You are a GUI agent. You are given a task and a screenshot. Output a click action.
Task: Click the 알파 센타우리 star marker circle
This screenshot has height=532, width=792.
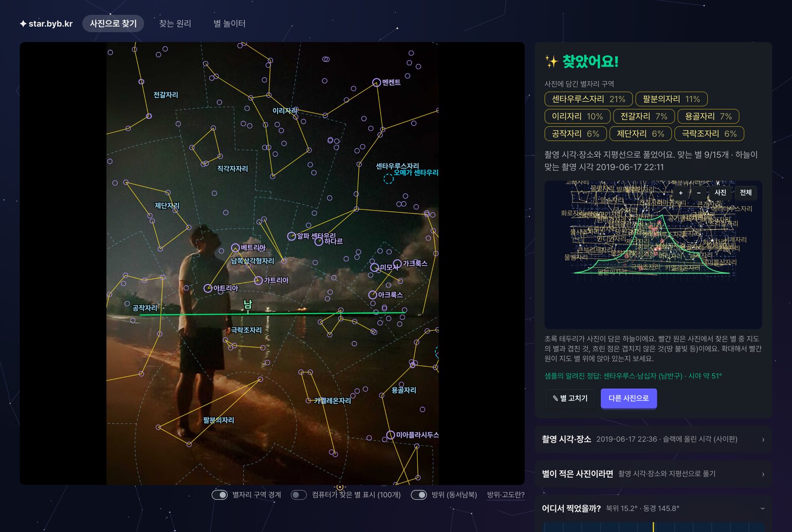point(292,237)
